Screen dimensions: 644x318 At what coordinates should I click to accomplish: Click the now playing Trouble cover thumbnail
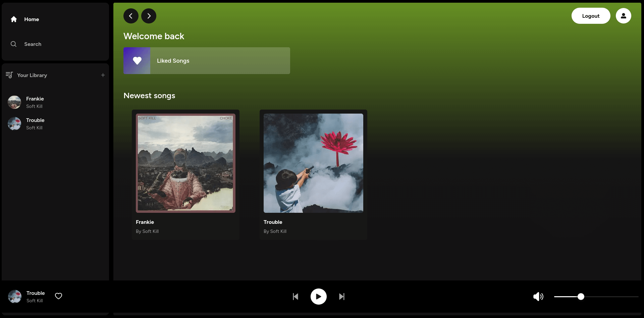15,297
